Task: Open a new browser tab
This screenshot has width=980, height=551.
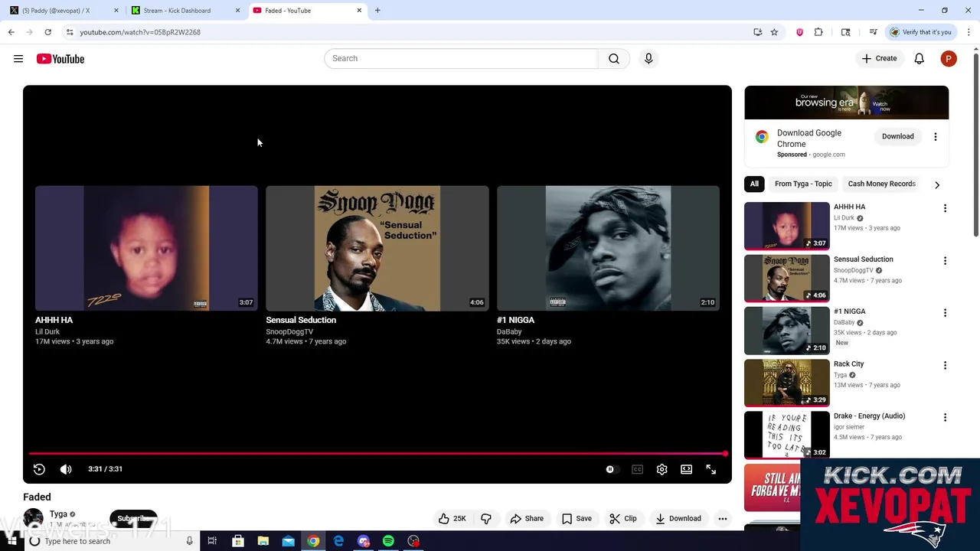Action: [x=377, y=11]
